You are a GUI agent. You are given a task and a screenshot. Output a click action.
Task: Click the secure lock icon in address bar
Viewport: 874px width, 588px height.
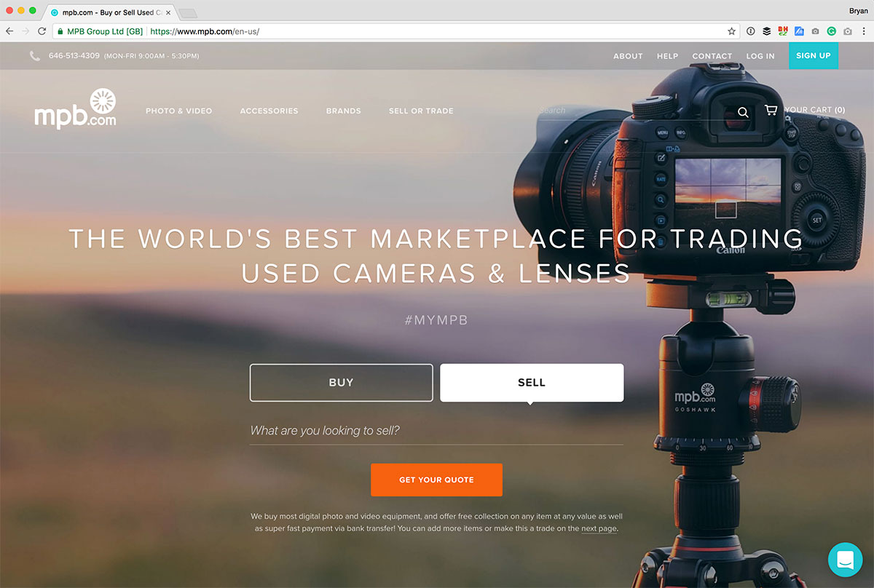[61, 31]
